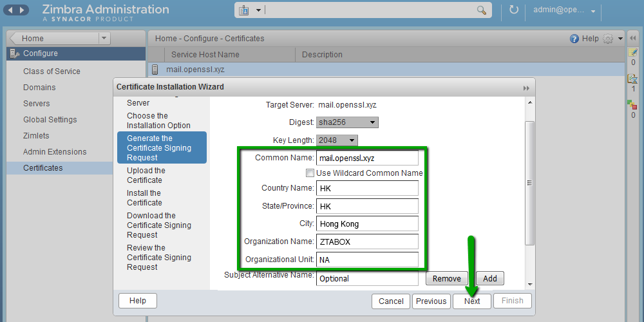This screenshot has width=644, height=322.
Task: Open the Key Length 2048 dropdown
Action: pos(337,140)
